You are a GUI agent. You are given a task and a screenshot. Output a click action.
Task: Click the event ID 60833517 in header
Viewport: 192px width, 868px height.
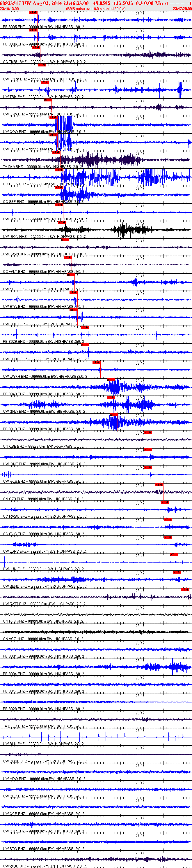point(11,3)
